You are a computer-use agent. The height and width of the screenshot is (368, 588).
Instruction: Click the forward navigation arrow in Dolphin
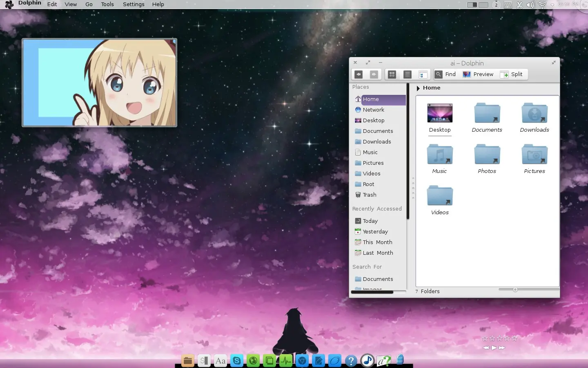coord(374,74)
